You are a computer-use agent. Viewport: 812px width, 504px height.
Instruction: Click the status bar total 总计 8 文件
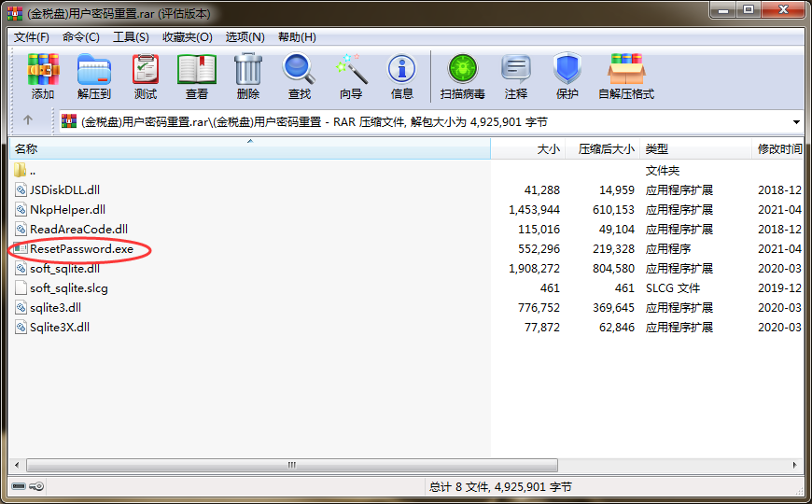500,487
